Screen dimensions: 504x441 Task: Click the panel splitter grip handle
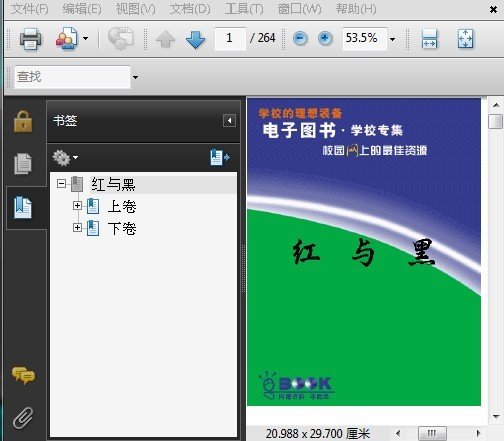pyautogui.click(x=243, y=268)
